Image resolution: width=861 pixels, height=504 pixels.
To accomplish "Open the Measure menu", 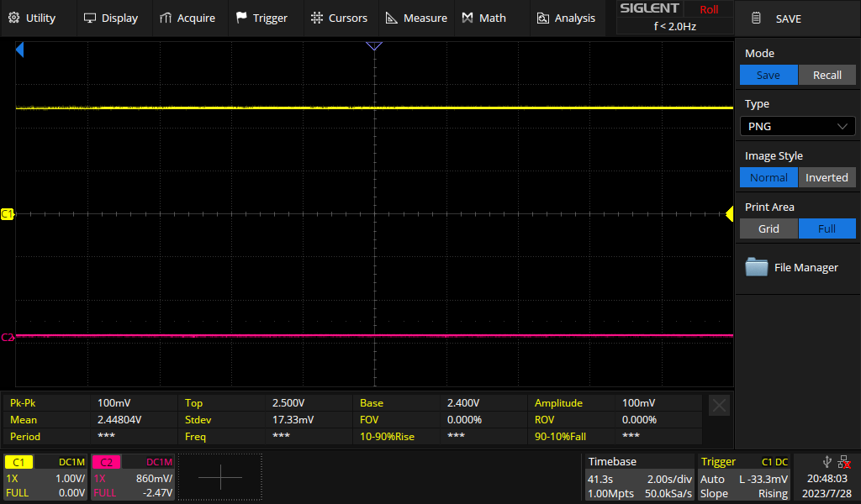I will (x=416, y=18).
